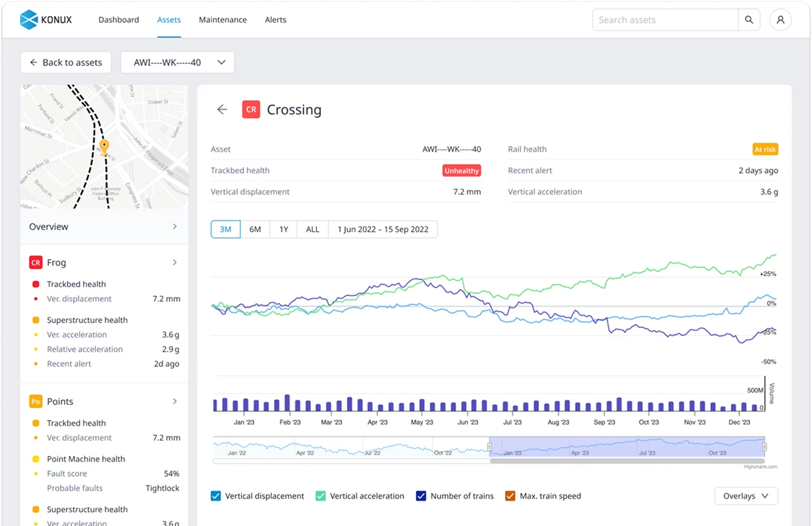This screenshot has width=812, height=526.
Task: Switch to the Maintenance tab
Action: coord(223,20)
